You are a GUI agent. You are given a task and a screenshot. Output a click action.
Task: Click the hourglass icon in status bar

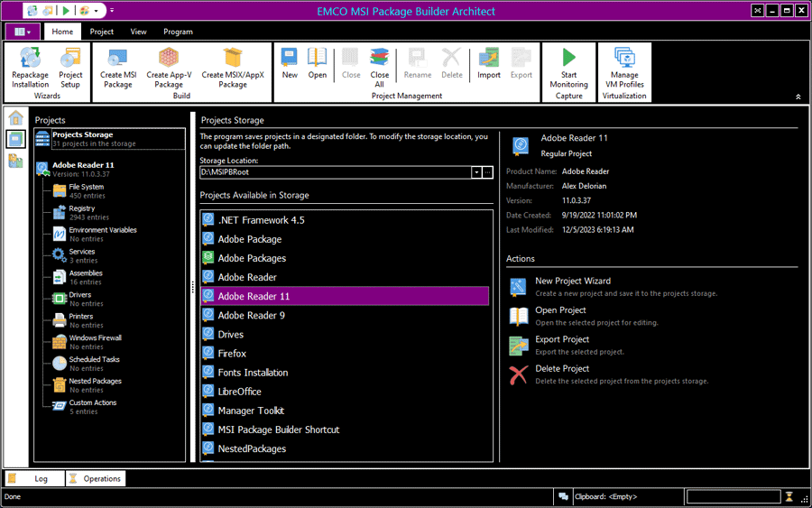pos(789,496)
